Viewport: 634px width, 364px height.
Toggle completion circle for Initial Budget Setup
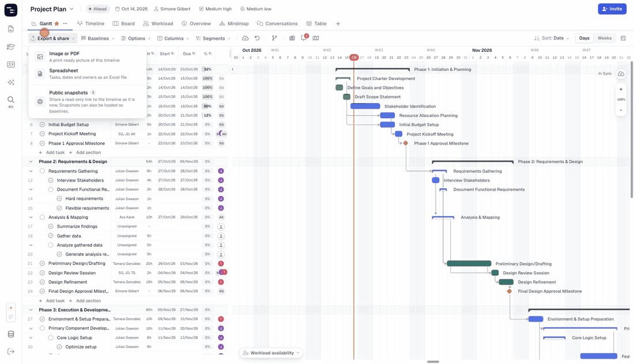tap(42, 124)
